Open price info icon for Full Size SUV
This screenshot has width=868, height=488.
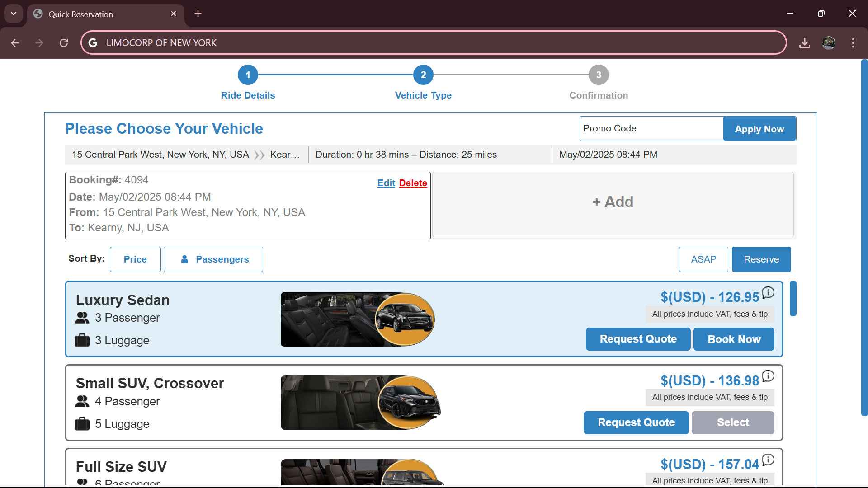click(768, 460)
